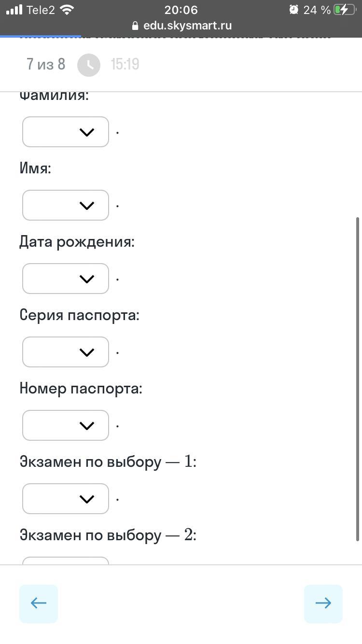Tap the 15:19 timer text
This screenshot has width=362, height=644.
pyautogui.click(x=125, y=64)
